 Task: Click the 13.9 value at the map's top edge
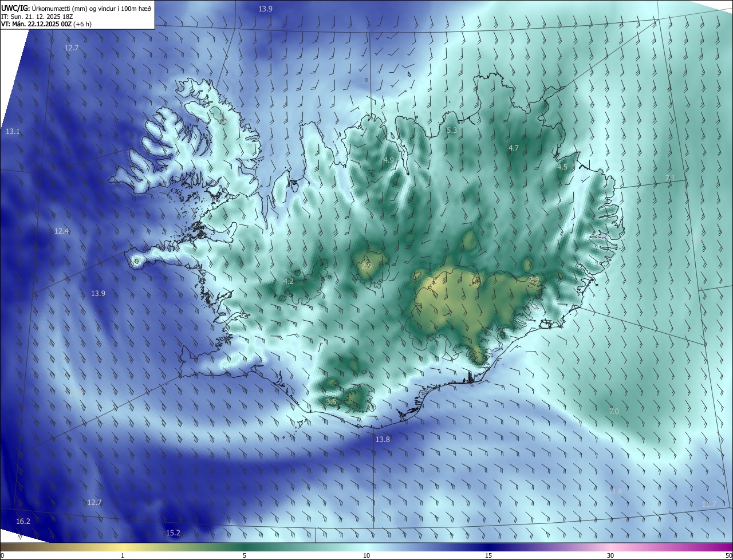tap(265, 9)
